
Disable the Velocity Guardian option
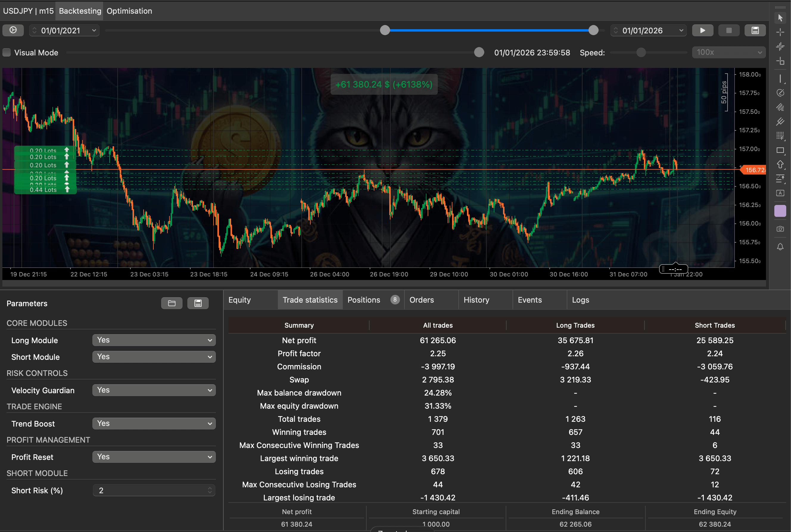pyautogui.click(x=154, y=390)
